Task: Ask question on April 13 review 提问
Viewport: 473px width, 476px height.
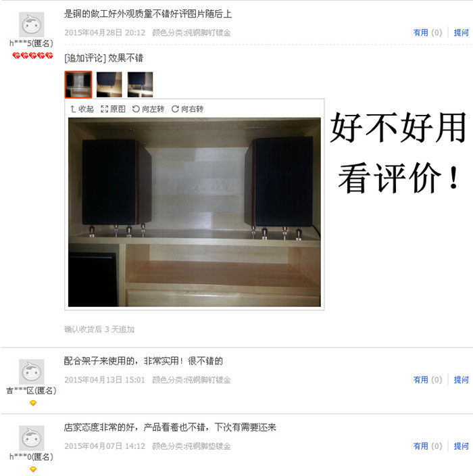Action: 461,380
